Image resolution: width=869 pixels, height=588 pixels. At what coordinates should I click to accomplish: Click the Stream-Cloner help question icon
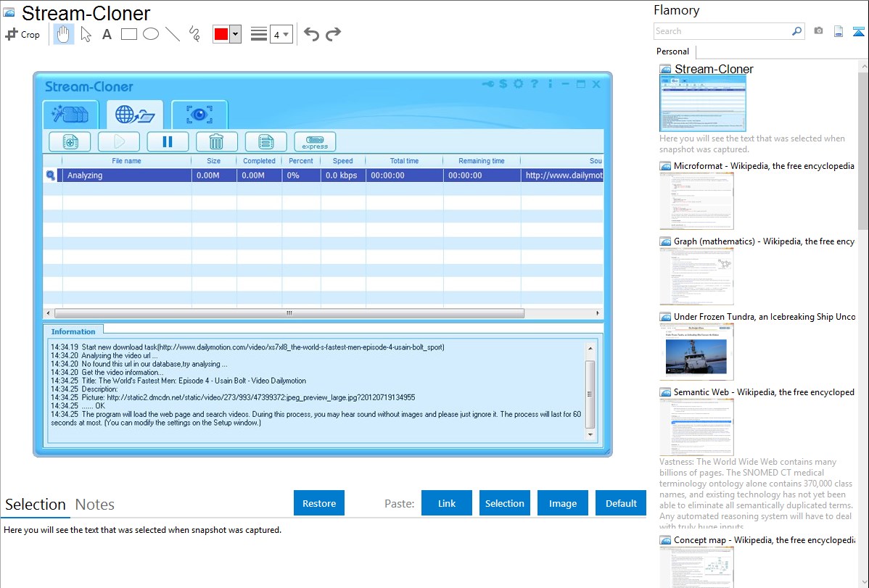(x=535, y=84)
